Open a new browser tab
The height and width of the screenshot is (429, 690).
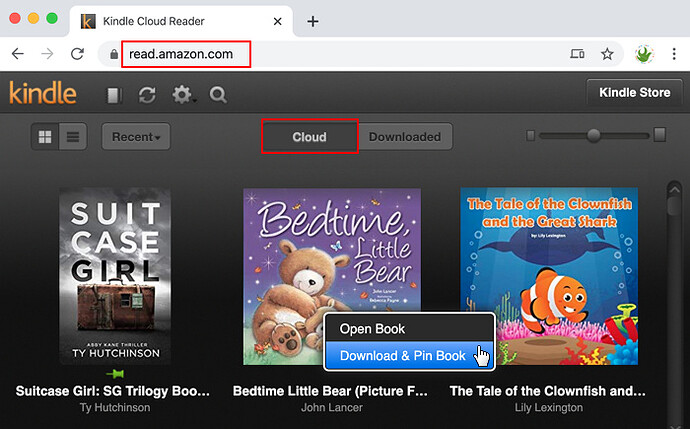pyautogui.click(x=313, y=21)
